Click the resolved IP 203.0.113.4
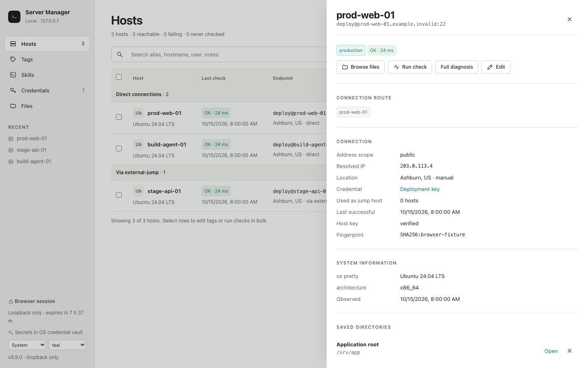Viewport: 588px width, 368px height. coord(416,166)
